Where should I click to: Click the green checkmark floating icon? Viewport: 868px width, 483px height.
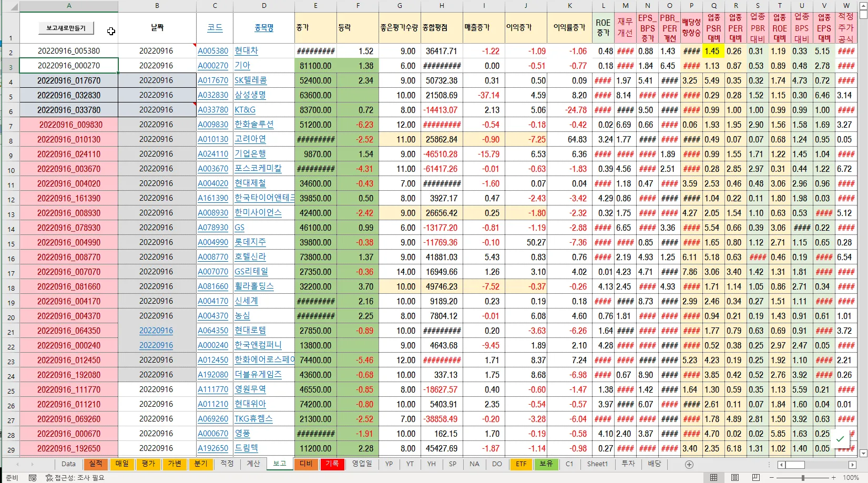[x=840, y=438]
